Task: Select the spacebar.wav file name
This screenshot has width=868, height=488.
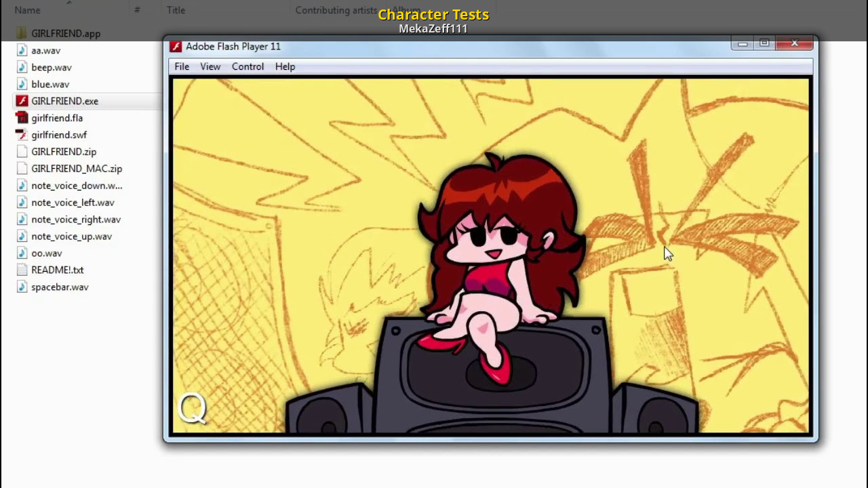Action: 60,287
